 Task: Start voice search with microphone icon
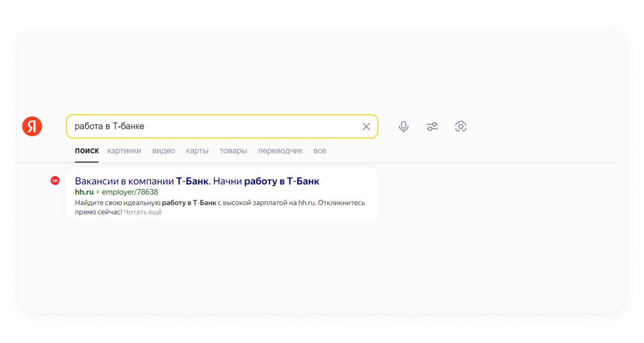404,126
